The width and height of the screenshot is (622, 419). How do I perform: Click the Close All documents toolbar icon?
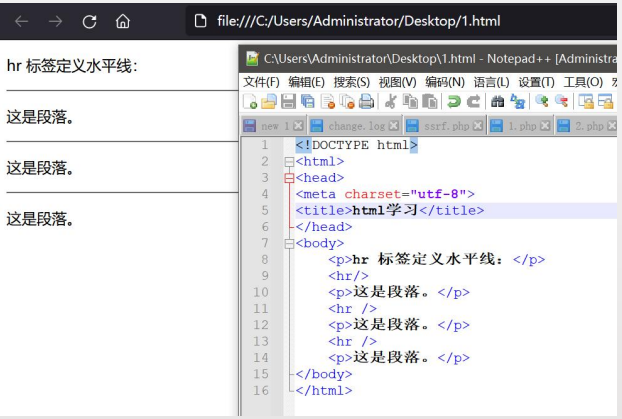click(x=347, y=101)
